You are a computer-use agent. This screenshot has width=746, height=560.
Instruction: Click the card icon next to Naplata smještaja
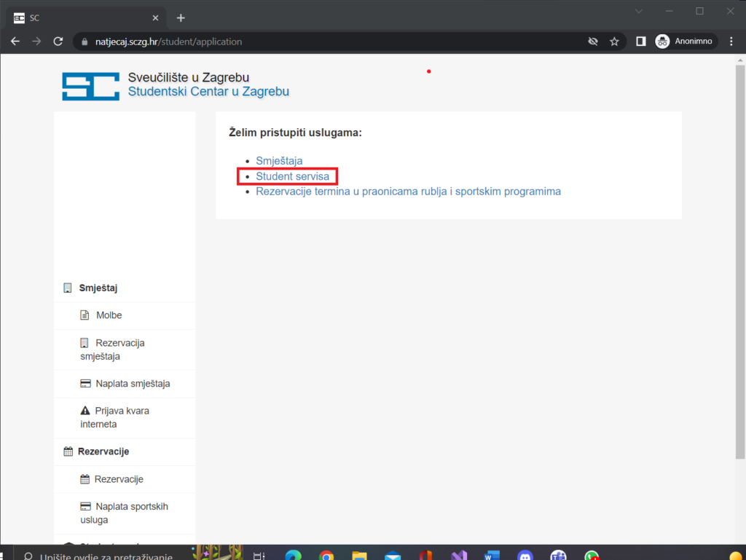85,383
